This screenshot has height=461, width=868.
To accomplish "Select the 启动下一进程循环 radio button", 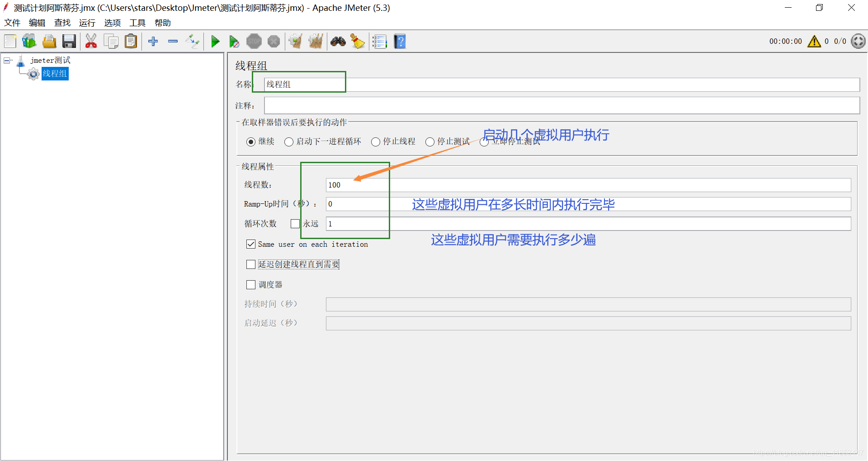I will tap(289, 142).
